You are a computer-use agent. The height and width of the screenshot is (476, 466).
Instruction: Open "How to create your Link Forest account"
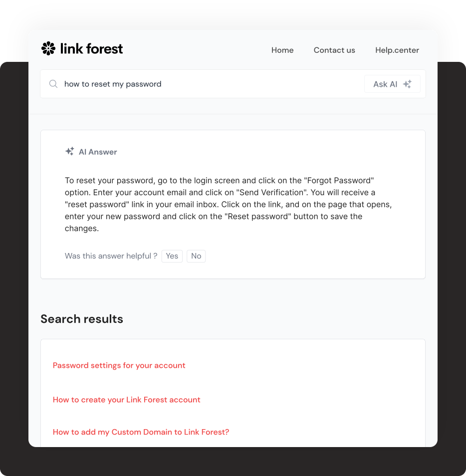click(x=126, y=400)
